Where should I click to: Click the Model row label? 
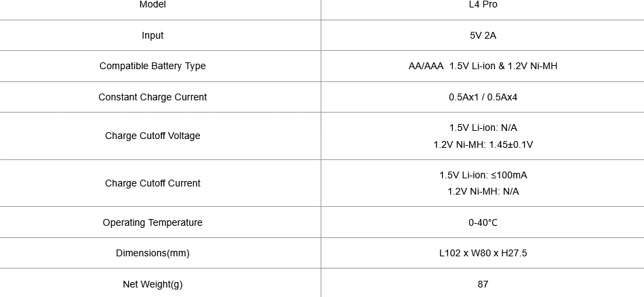click(153, 5)
